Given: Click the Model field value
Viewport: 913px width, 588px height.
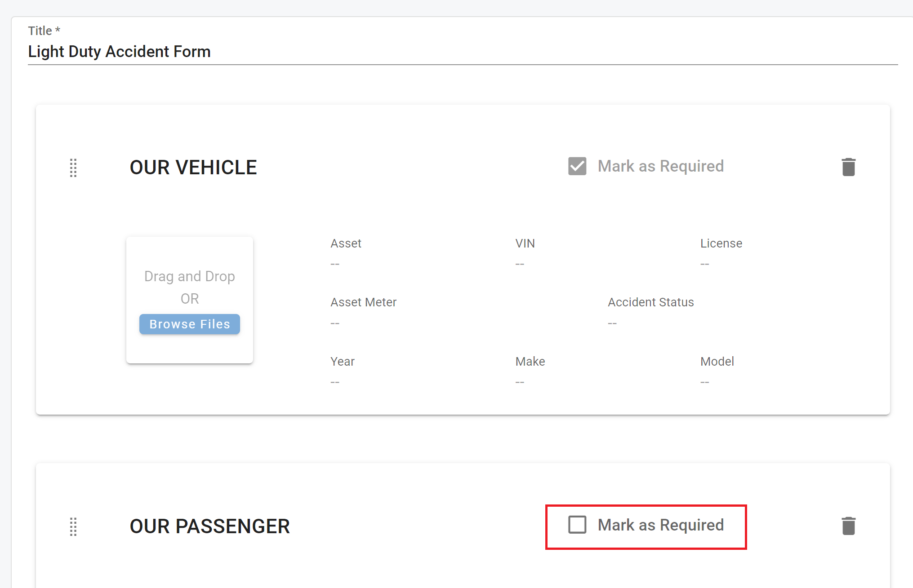Looking at the screenshot, I should point(705,382).
